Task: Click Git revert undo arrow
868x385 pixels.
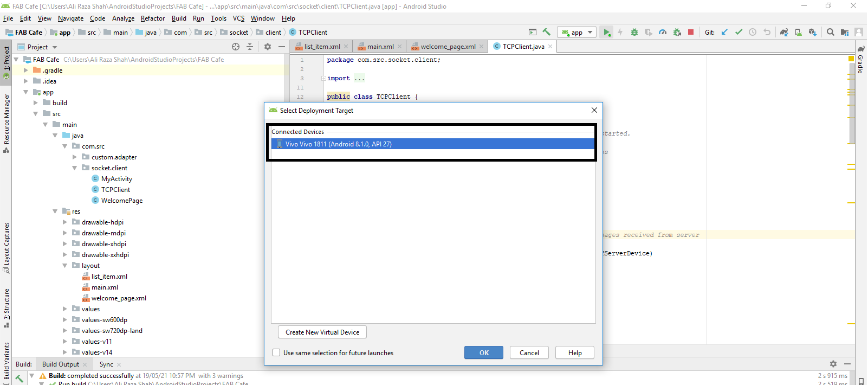Action: tap(767, 32)
